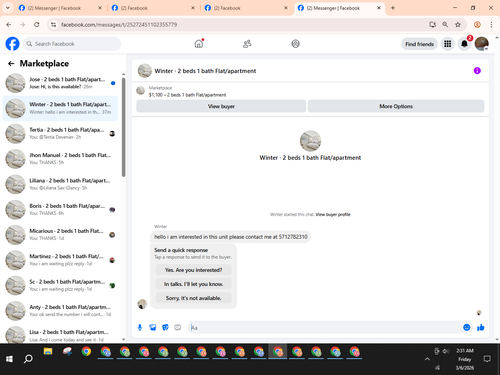Open Windows Start menu

(9, 359)
